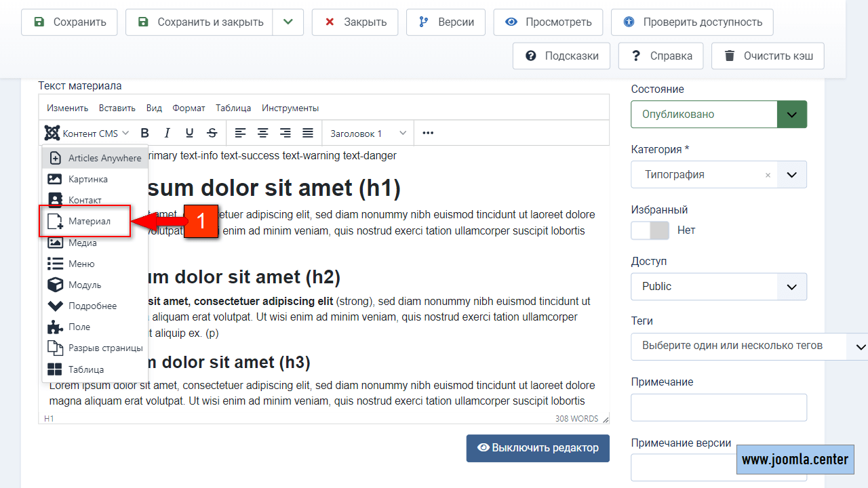Image resolution: width=868 pixels, height=488 pixels.
Task: Click Выключить редактор to toggle editor
Action: click(538, 448)
